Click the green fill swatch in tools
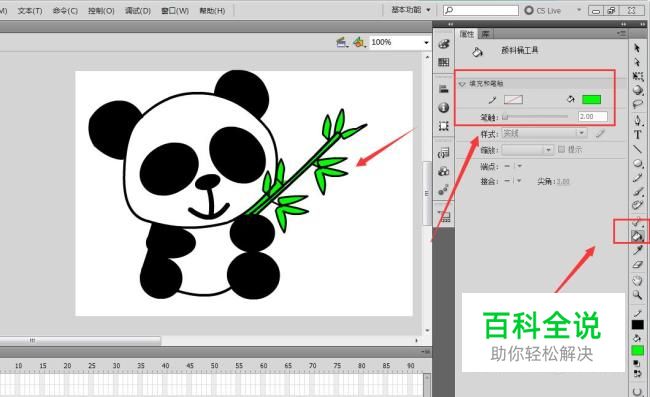Image resolution: width=650 pixels, height=397 pixels. click(x=638, y=351)
